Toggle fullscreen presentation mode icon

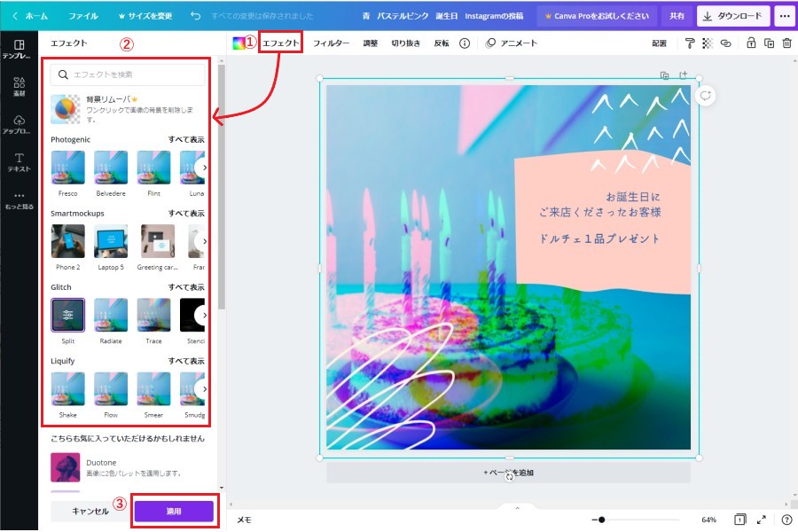click(x=761, y=519)
